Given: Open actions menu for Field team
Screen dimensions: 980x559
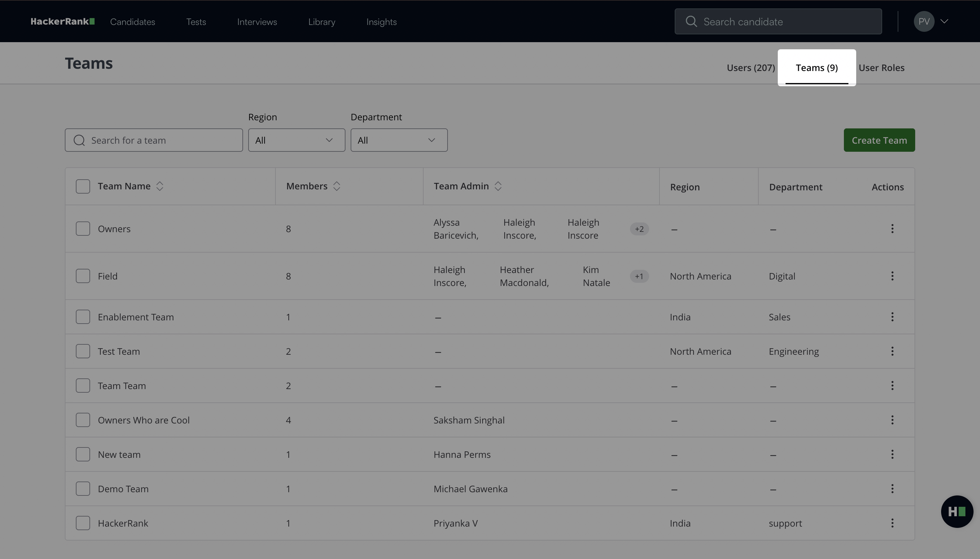Looking at the screenshot, I should (x=892, y=276).
